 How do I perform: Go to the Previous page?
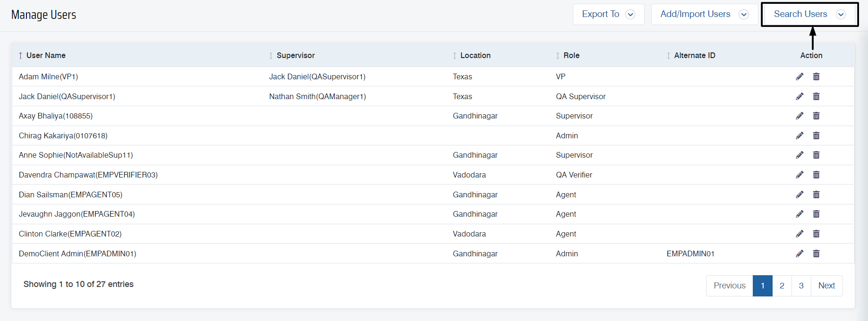coord(730,286)
